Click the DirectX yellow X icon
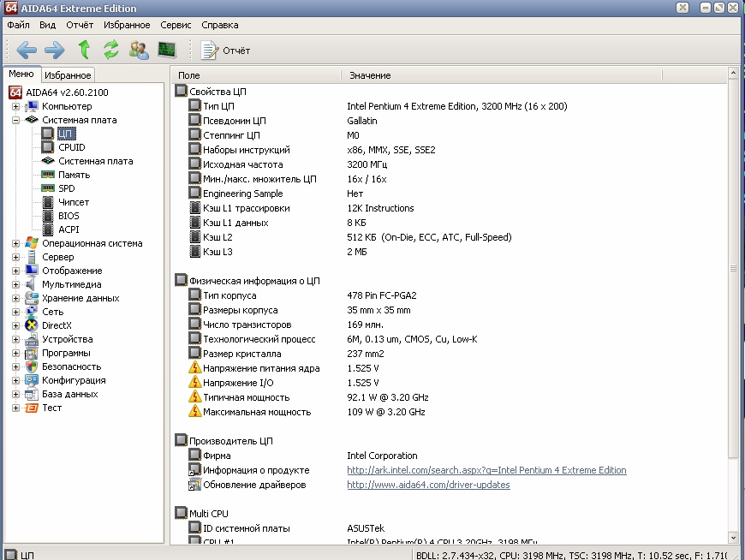Viewport: 745px width, 560px height. click(32, 325)
